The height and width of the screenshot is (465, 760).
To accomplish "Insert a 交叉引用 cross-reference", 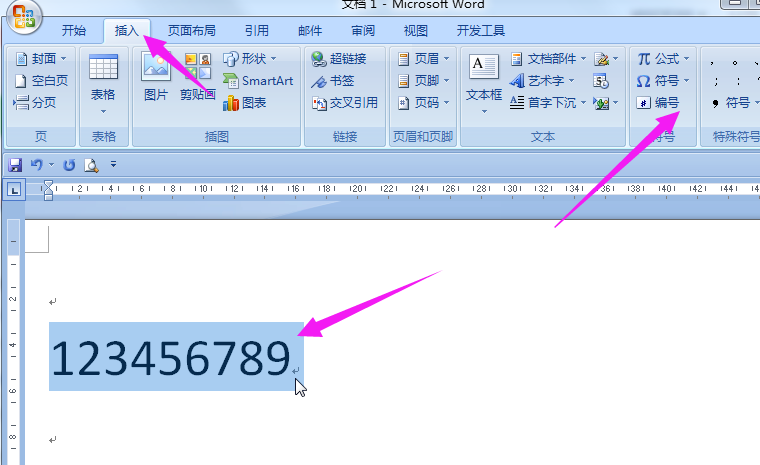I will click(345, 103).
